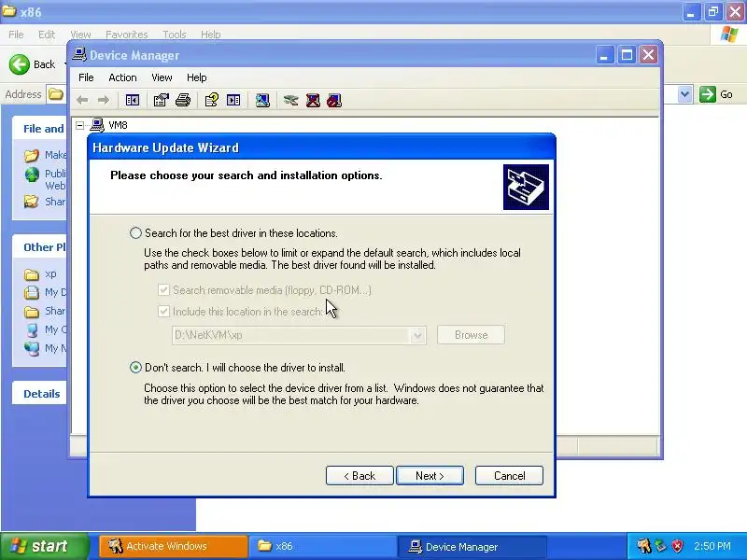Click Device Manager taskbar button

tap(472, 546)
